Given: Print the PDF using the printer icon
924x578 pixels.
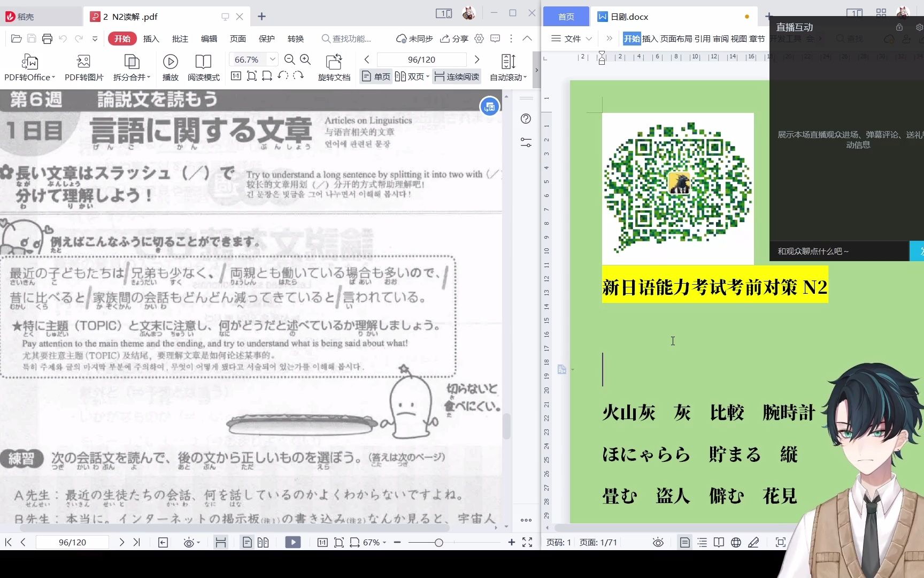Looking at the screenshot, I should 47,39.
